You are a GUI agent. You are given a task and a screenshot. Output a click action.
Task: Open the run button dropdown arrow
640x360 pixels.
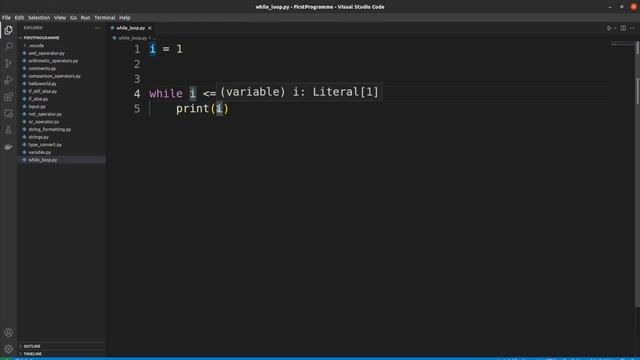click(x=615, y=28)
